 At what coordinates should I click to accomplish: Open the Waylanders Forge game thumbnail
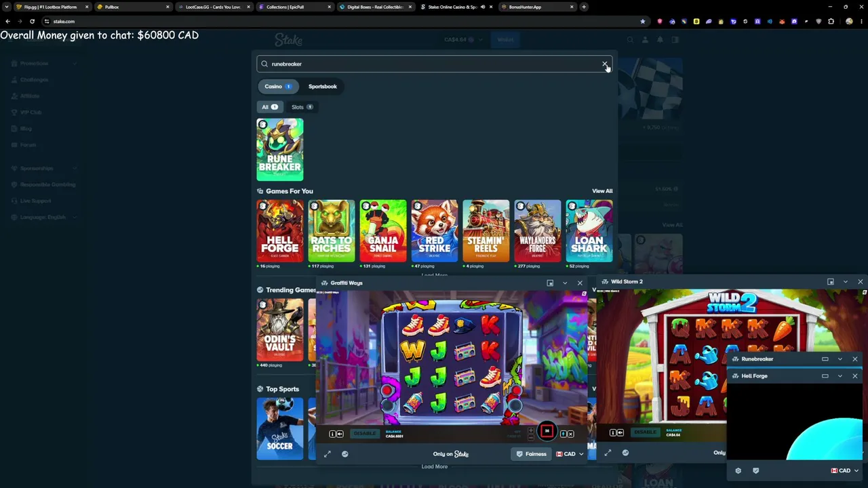538,231
